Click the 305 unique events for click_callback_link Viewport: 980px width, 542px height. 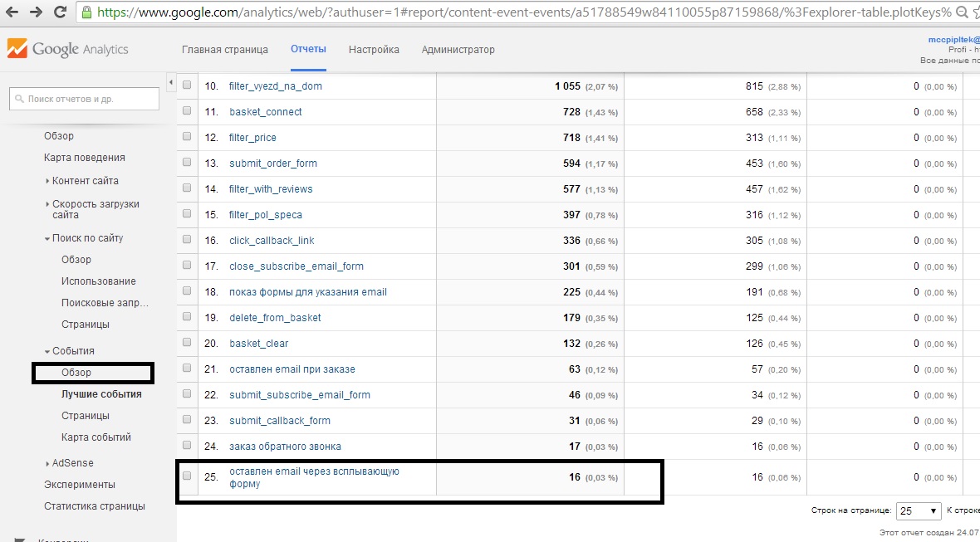[754, 241]
